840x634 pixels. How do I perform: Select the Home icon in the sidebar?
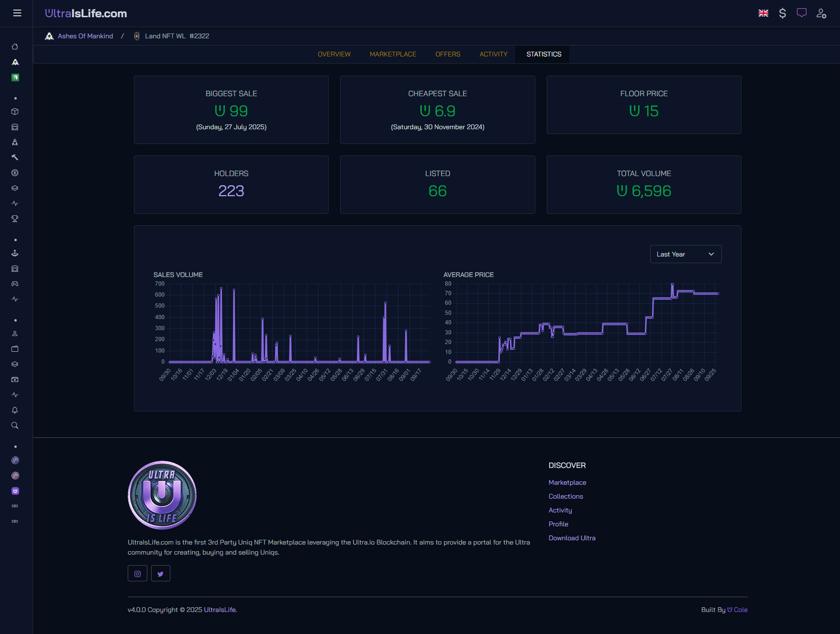[15, 46]
